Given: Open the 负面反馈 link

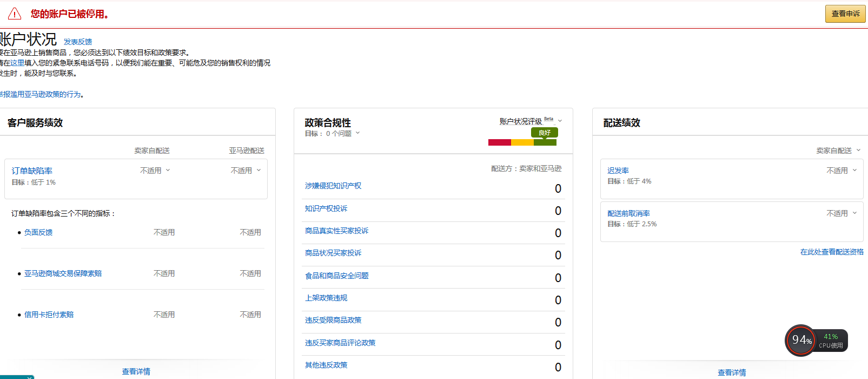Looking at the screenshot, I should pyautogui.click(x=38, y=232).
